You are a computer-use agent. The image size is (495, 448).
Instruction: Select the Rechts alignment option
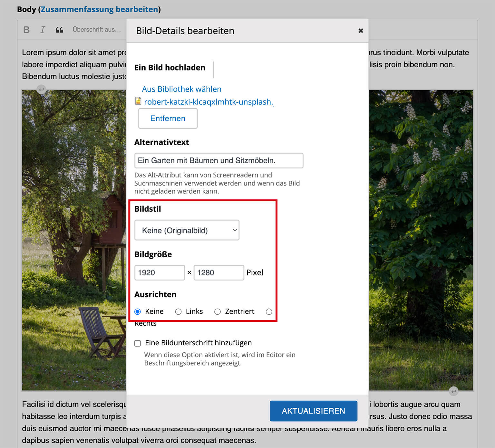(x=269, y=311)
